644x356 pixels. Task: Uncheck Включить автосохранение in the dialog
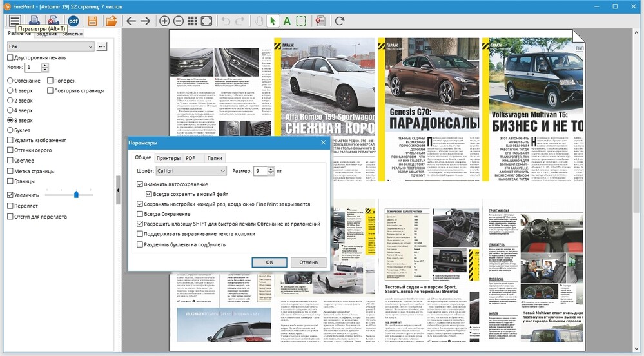[x=140, y=184]
